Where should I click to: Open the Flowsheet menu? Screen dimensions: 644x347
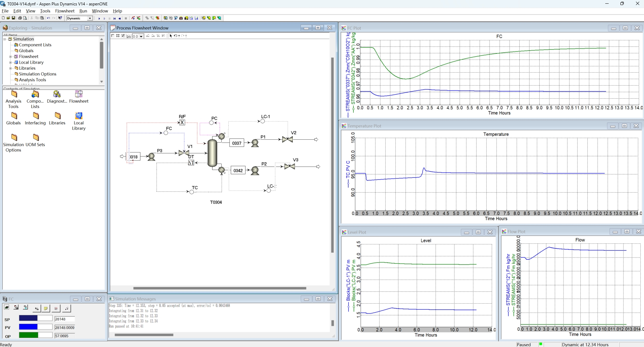(x=65, y=11)
